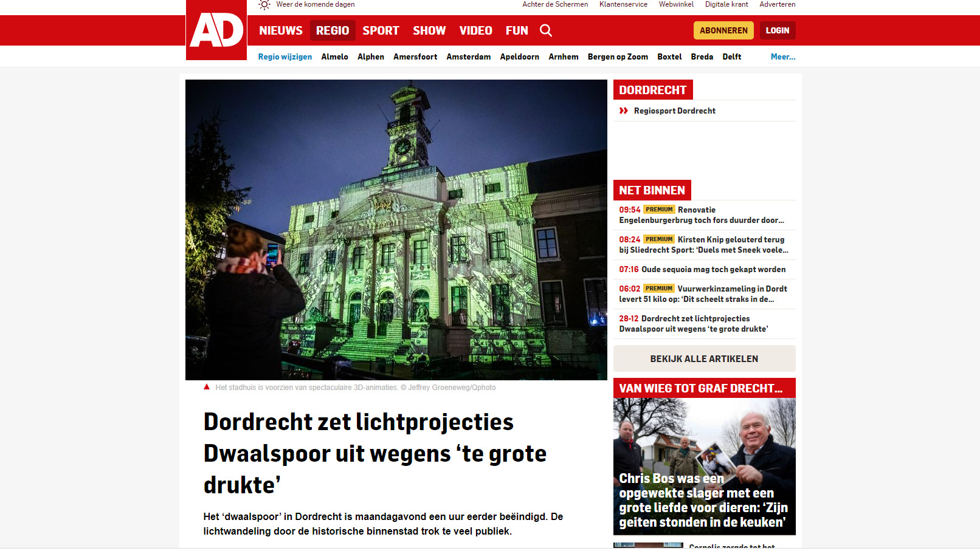Open the SPORT menu
Image resolution: width=980 pixels, height=551 pixels.
click(381, 30)
